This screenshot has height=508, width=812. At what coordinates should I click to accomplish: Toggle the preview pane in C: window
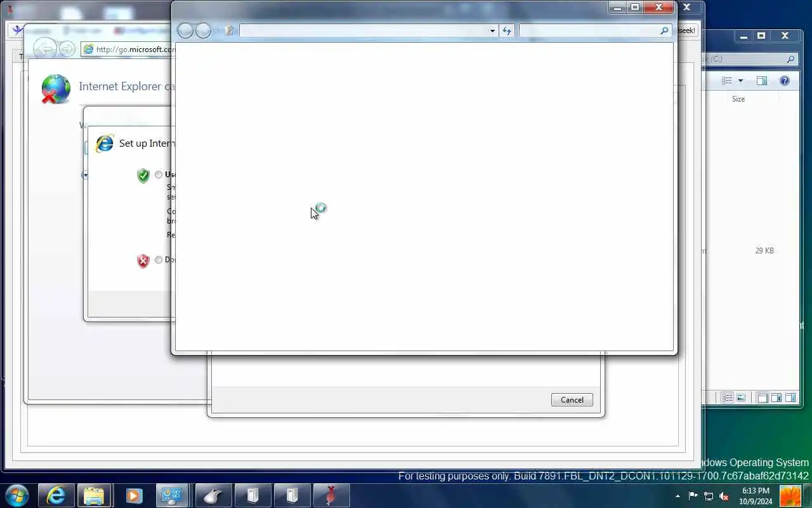762,81
